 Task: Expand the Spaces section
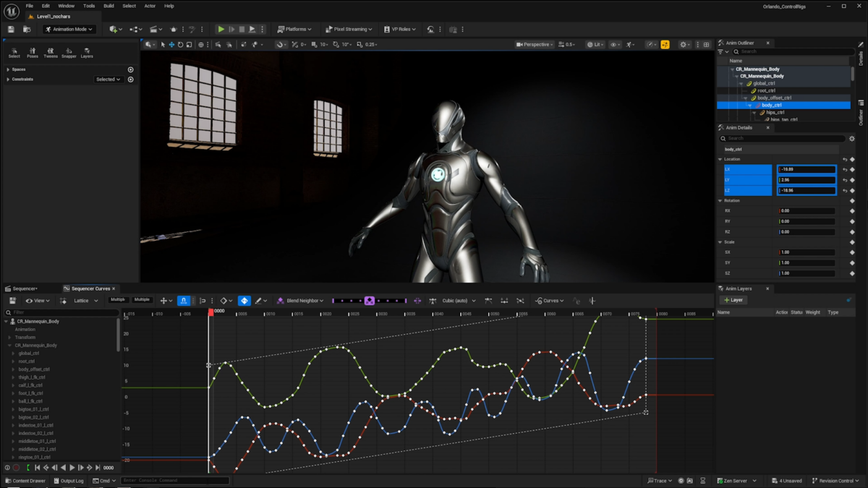tap(8, 69)
